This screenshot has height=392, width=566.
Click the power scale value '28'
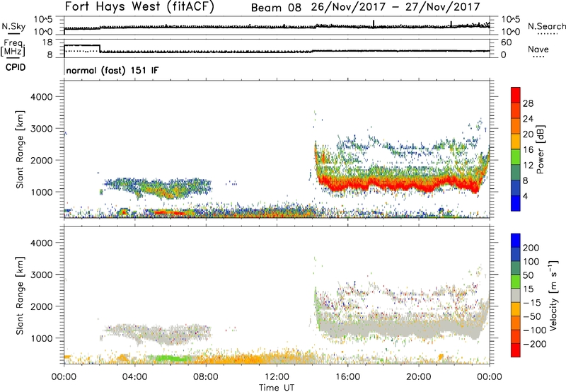tap(528, 103)
